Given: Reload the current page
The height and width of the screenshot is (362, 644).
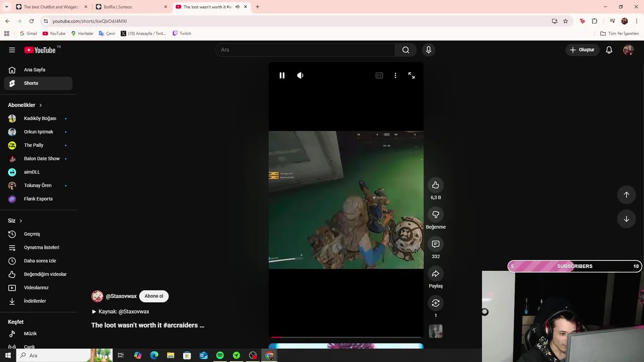Looking at the screenshot, I should pos(31,21).
